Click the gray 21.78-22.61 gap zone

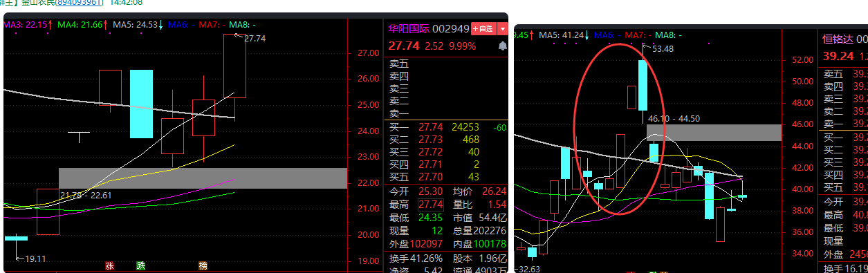[x=203, y=178]
